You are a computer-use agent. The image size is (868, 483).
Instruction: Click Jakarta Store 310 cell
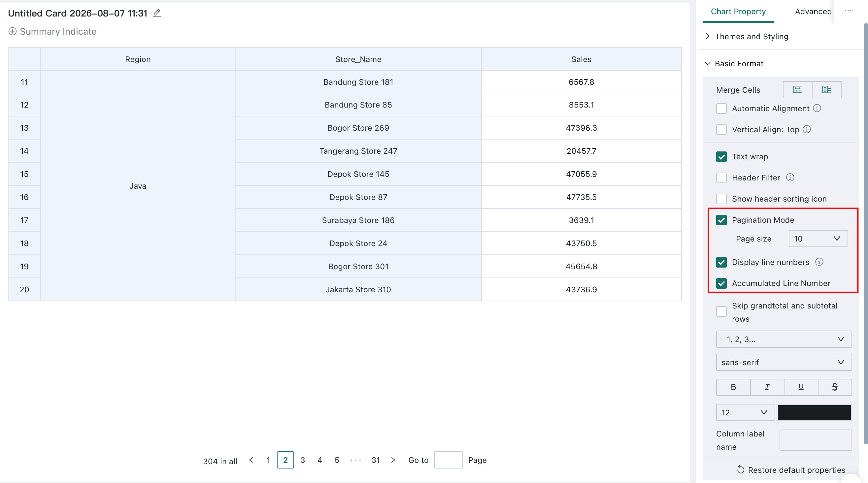tap(358, 290)
